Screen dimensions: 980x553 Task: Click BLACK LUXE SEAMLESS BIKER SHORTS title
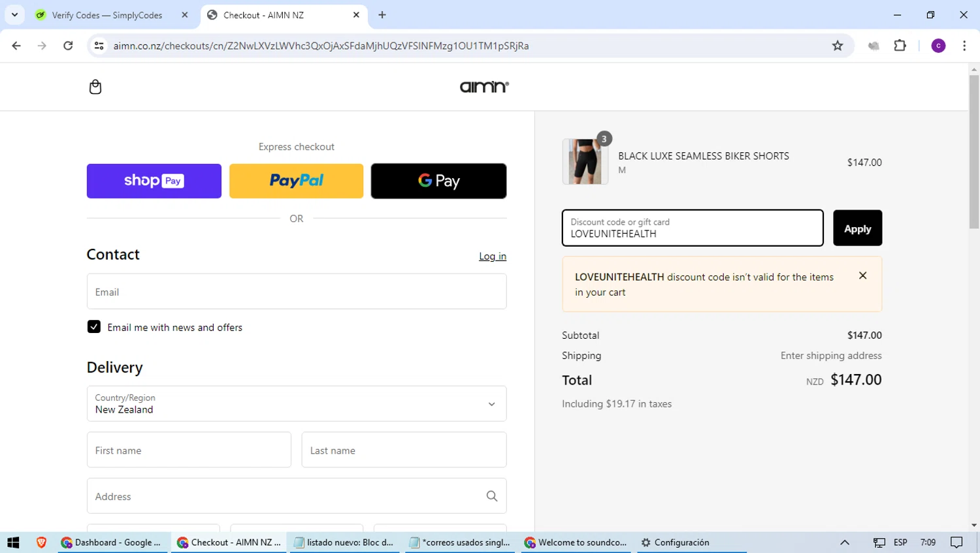(704, 156)
